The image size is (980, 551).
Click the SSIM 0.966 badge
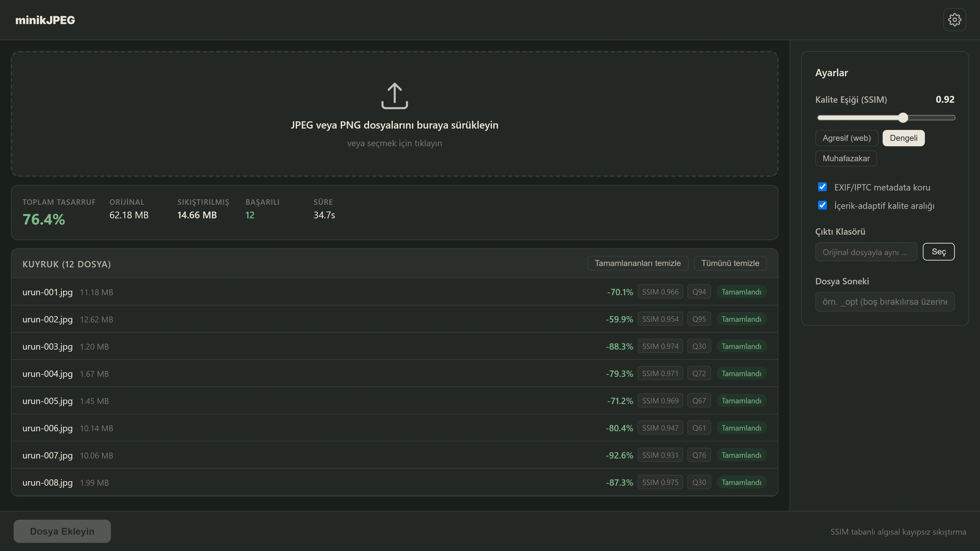pyautogui.click(x=660, y=292)
